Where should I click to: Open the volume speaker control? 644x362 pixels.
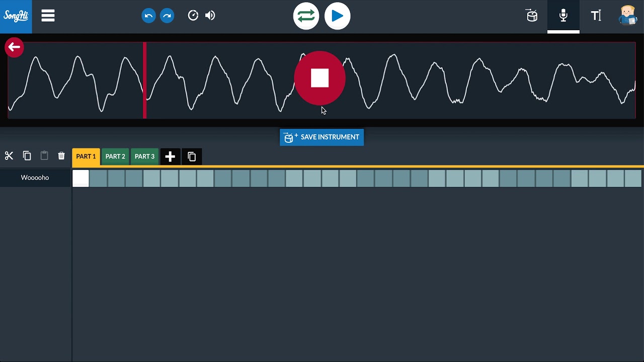pos(210,16)
